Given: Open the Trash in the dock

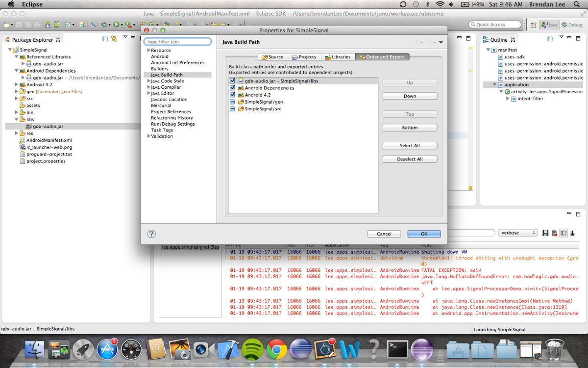Looking at the screenshot, I should click(555, 349).
